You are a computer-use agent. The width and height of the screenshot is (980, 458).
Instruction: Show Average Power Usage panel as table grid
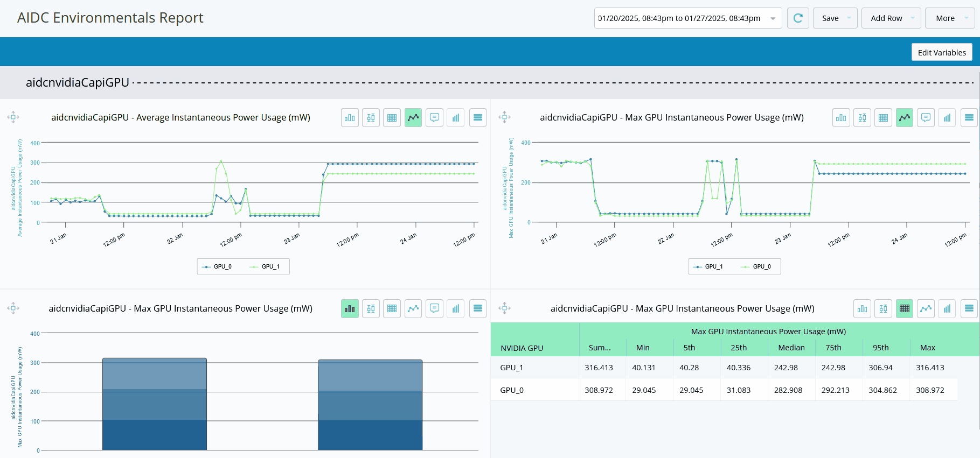pos(392,118)
